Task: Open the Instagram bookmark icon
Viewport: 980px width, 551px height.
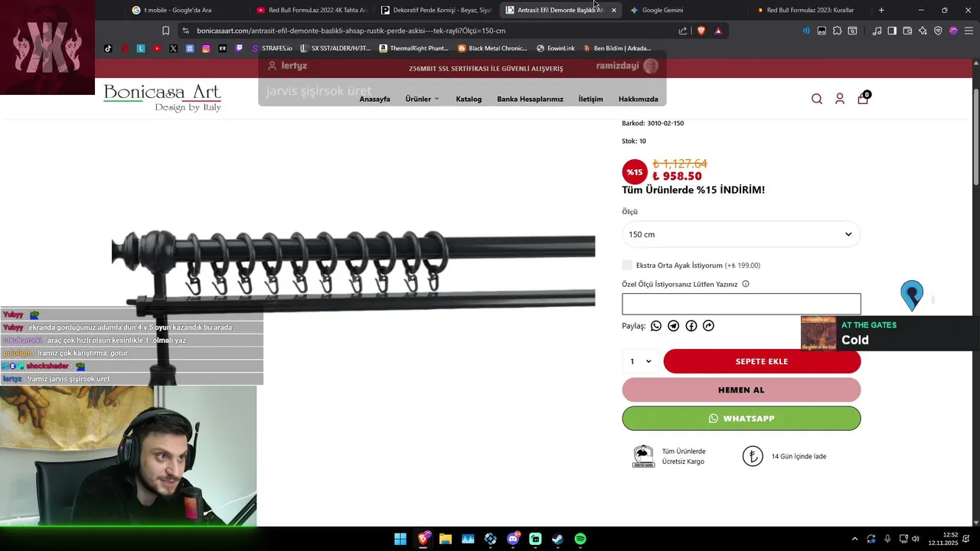Action: click(x=206, y=48)
